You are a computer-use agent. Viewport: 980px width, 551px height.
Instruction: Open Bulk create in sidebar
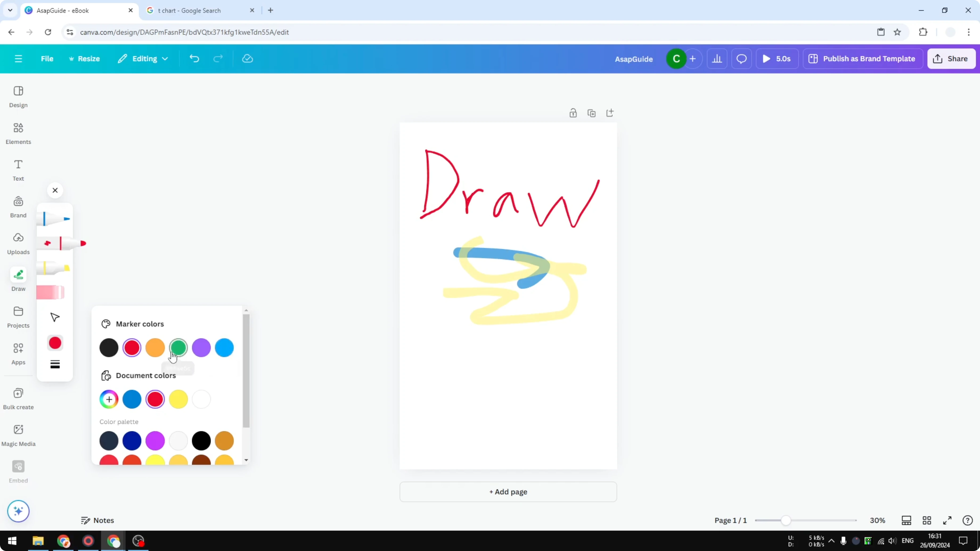click(x=18, y=399)
